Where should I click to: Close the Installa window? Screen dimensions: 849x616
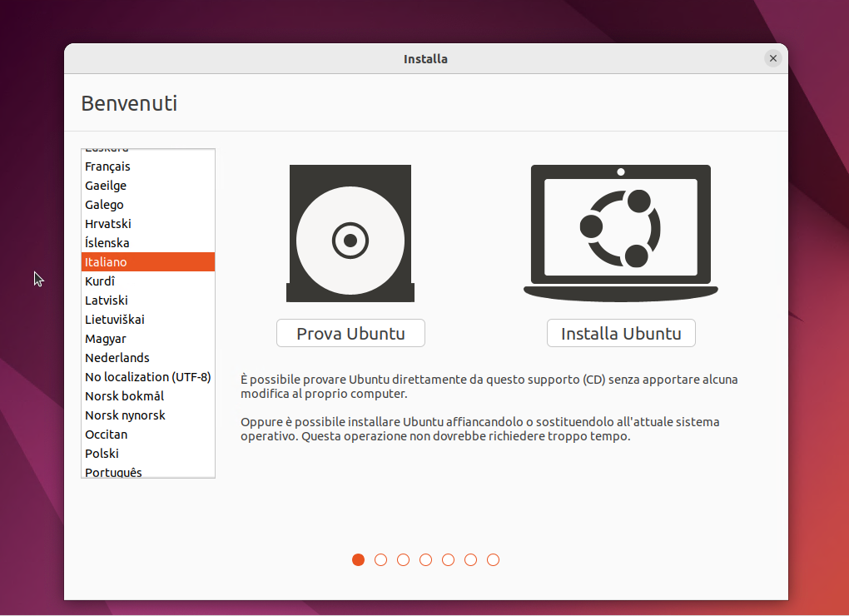coord(772,58)
